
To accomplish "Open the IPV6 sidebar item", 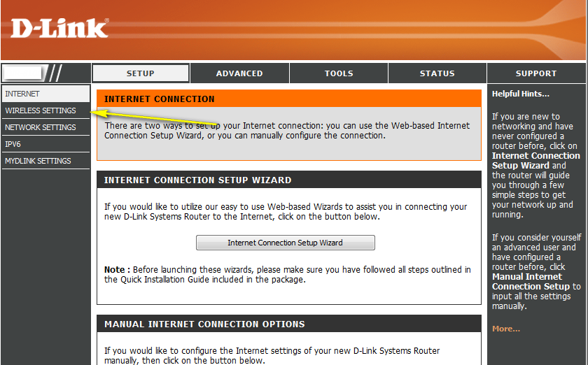I will [13, 144].
